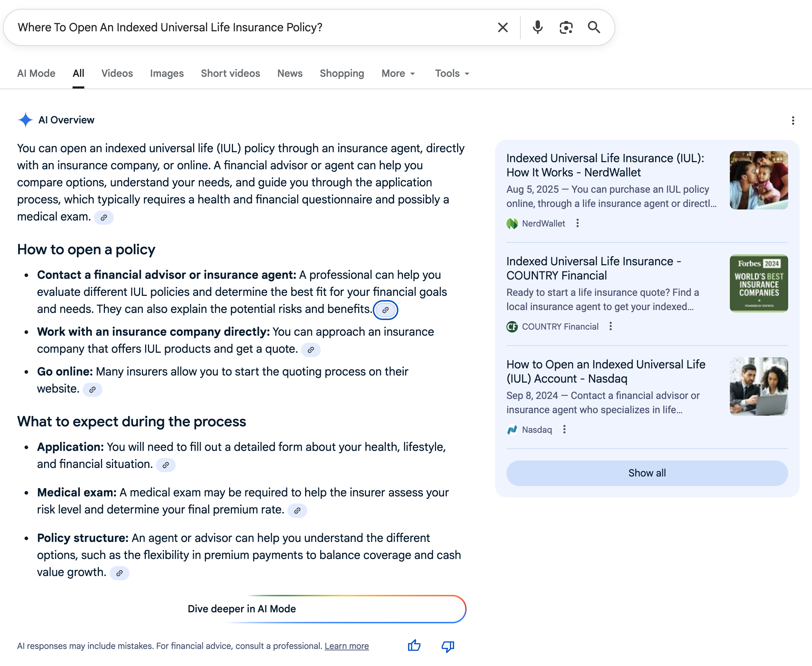Open three-dot menu next to NerdWallet
Viewport: 812px width, 666px height.
coord(578,223)
